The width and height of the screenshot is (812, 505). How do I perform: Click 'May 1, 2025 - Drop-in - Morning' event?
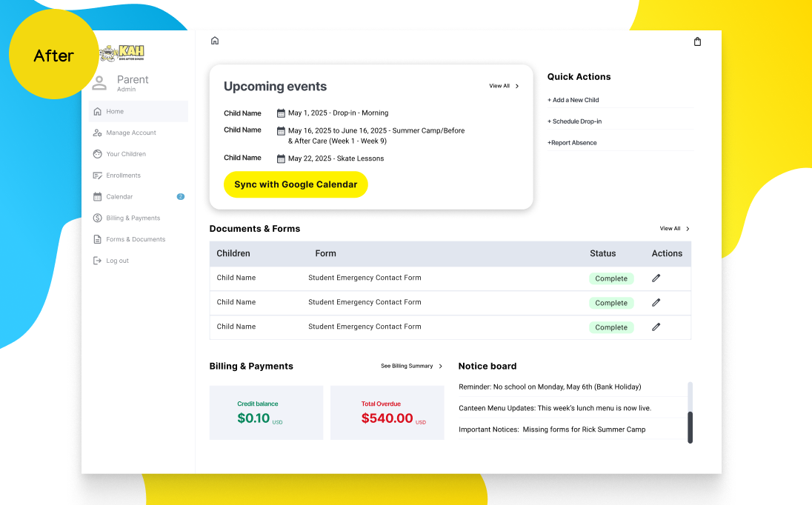coord(338,113)
